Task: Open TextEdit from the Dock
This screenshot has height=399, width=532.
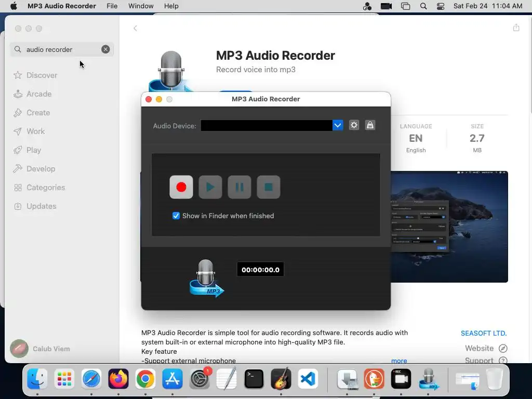Action: pyautogui.click(x=227, y=379)
